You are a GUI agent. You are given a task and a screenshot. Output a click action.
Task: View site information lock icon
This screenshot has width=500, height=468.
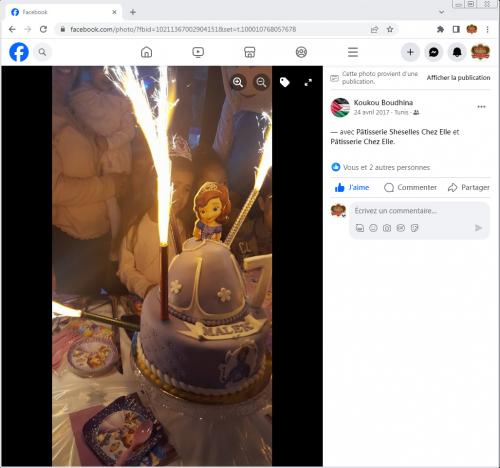tap(62, 29)
